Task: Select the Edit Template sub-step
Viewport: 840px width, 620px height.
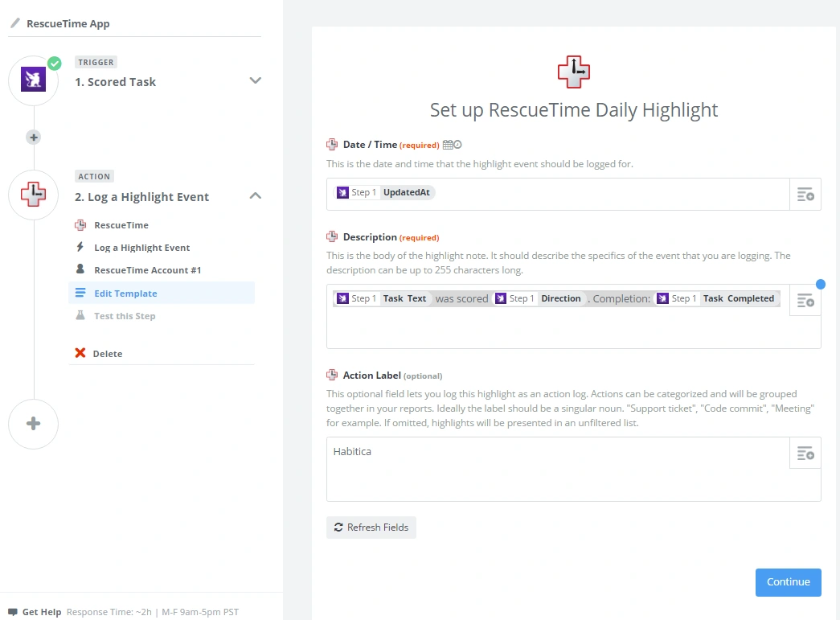Action: point(162,294)
